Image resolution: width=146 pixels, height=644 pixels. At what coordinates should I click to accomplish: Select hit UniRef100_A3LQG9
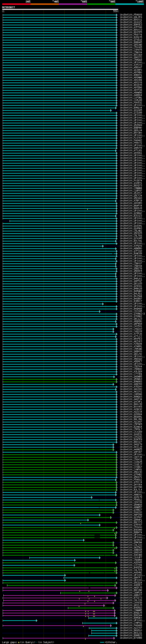[131, 371]
